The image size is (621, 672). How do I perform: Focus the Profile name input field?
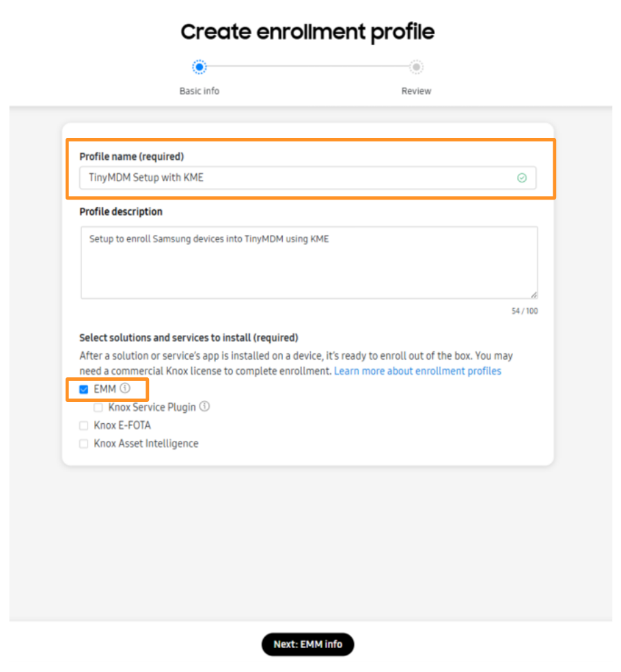[301, 178]
